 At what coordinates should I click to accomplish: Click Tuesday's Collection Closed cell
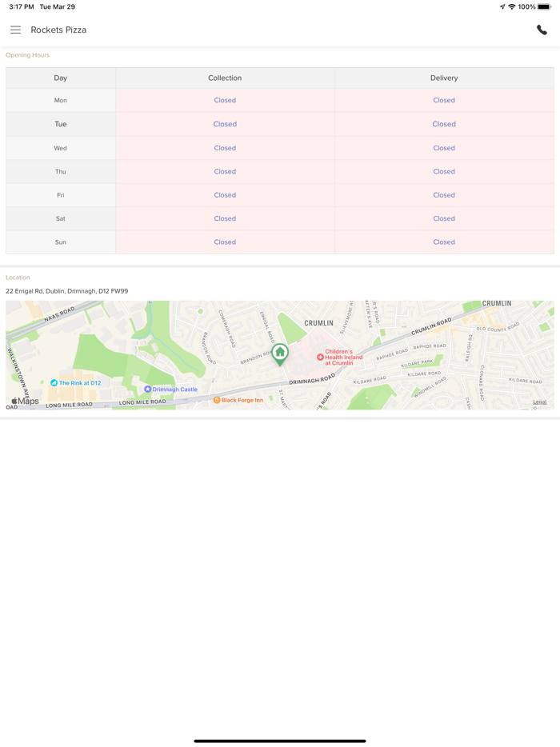click(225, 124)
